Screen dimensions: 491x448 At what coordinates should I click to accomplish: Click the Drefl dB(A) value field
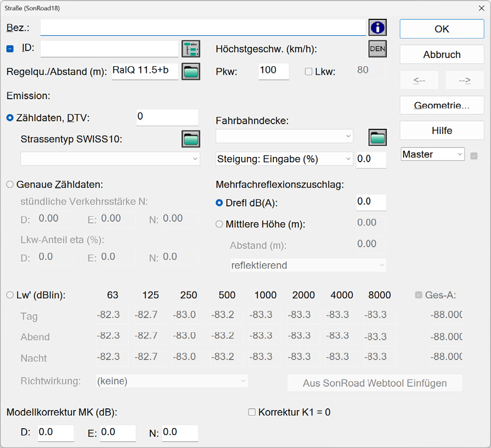[371, 202]
